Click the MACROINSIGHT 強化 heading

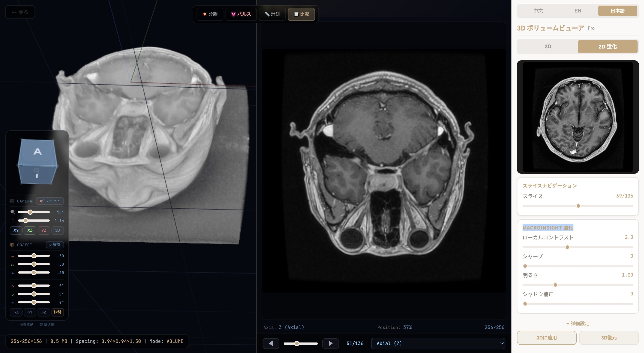coord(548,228)
